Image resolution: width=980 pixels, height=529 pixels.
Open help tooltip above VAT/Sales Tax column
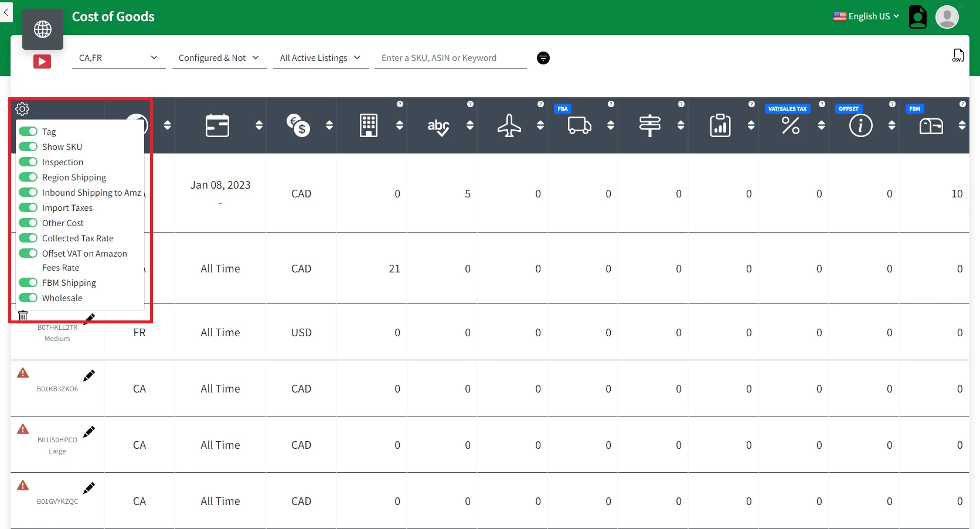coord(822,104)
